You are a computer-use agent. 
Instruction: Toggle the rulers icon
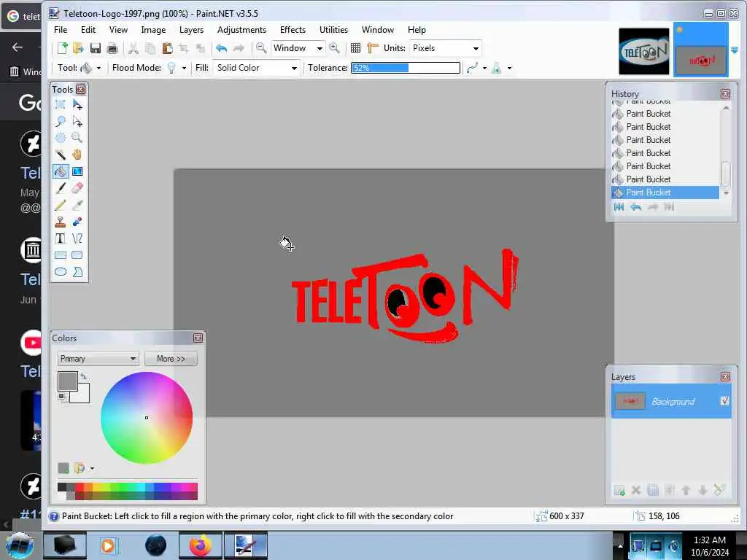(x=373, y=48)
